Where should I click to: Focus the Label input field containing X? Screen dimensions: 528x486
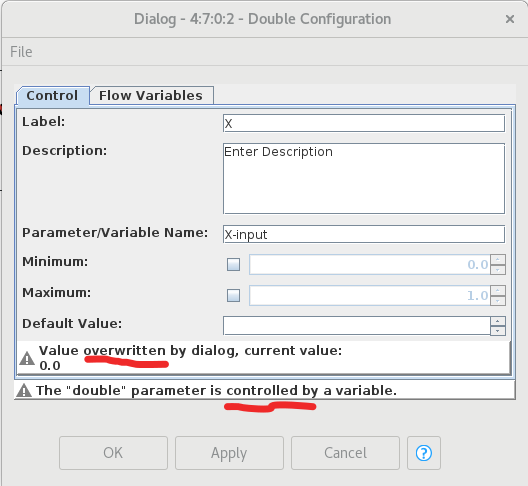tap(364, 123)
